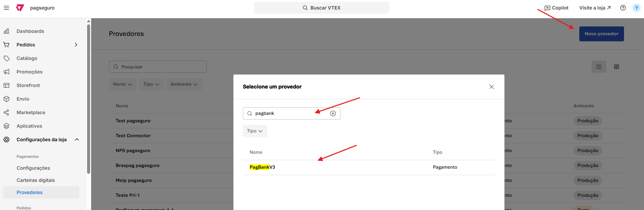Click the Envio box icon
644x210 pixels.
tap(6, 99)
